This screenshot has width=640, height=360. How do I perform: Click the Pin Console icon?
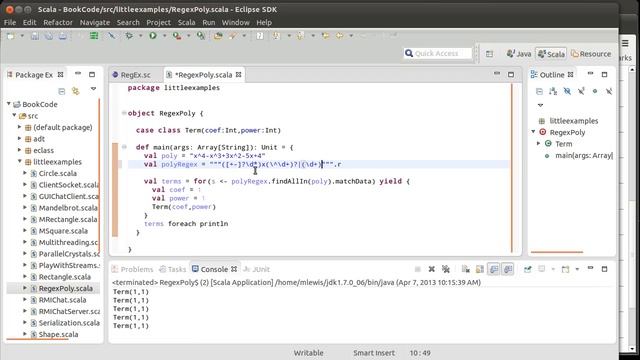coord(528,269)
